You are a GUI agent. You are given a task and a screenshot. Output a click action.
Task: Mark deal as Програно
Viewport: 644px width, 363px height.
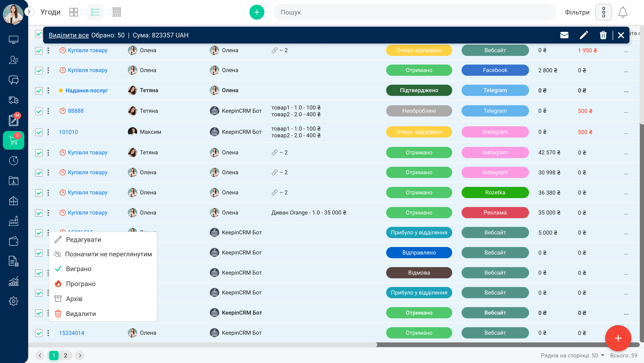click(103, 284)
